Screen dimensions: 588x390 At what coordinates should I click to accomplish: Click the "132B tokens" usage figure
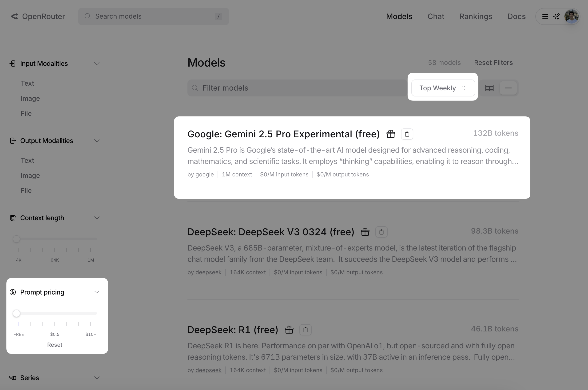[x=496, y=133]
